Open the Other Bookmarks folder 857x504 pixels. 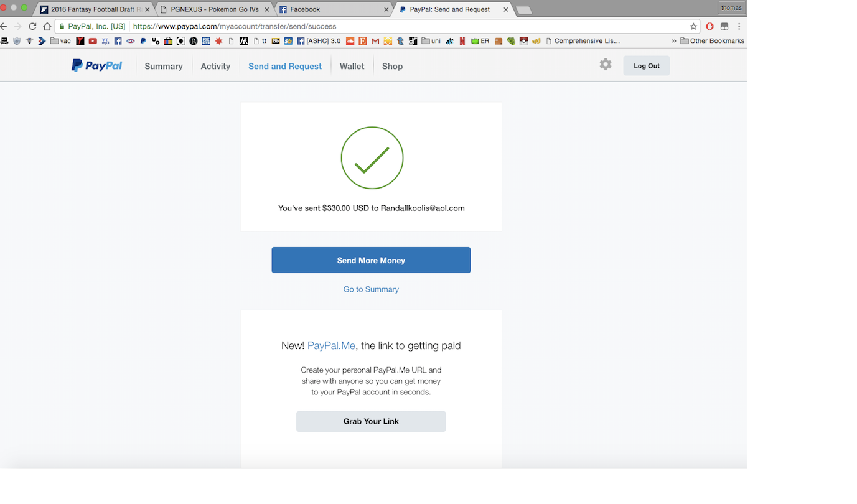click(x=713, y=41)
